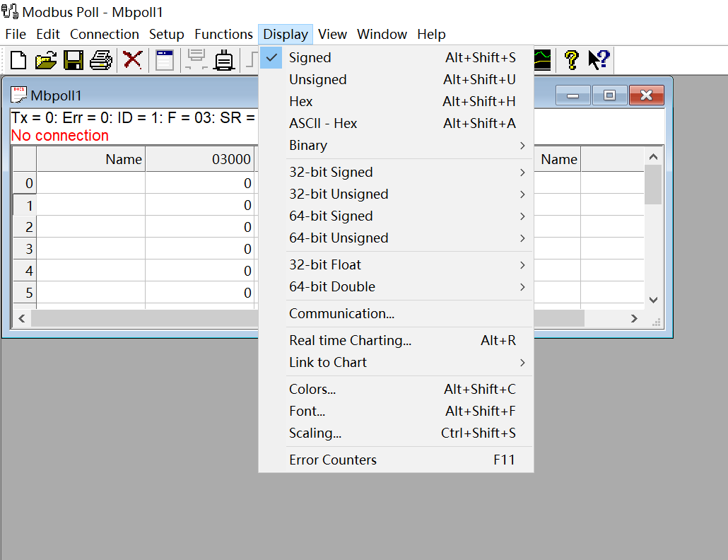
Task: Open the read/write definition window icon
Action: point(165,60)
